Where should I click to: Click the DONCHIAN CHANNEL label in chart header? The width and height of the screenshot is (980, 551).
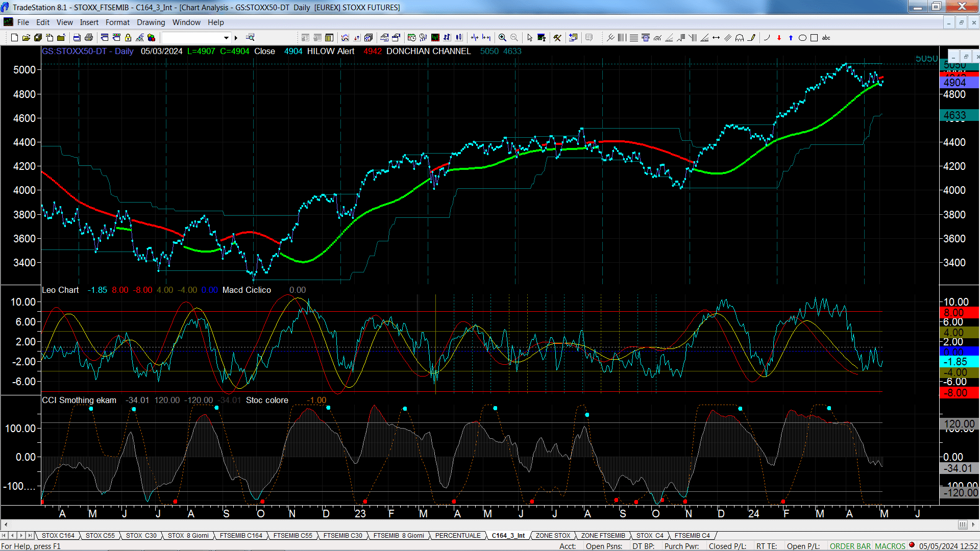pyautogui.click(x=429, y=51)
